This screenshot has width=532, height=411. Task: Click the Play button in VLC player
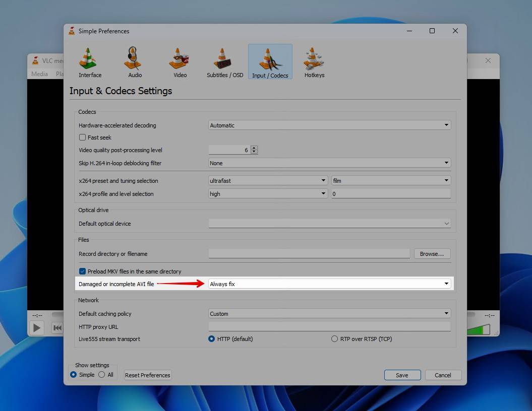(x=37, y=328)
